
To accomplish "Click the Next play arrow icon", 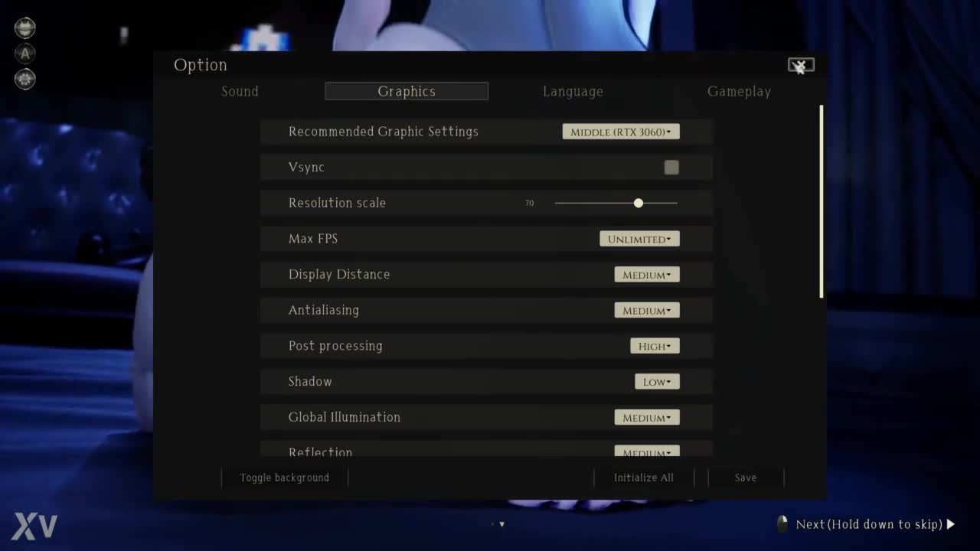I will pos(951,524).
